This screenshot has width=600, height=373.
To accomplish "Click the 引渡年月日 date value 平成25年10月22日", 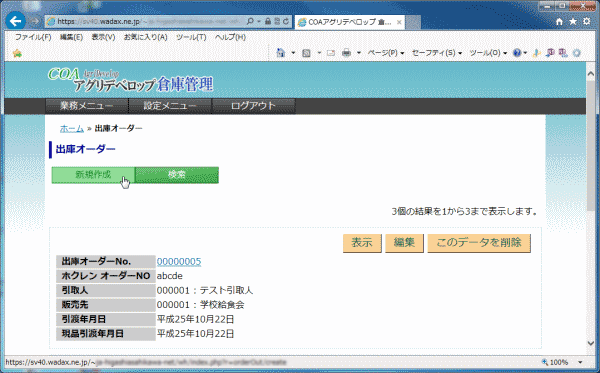I will click(x=196, y=319).
